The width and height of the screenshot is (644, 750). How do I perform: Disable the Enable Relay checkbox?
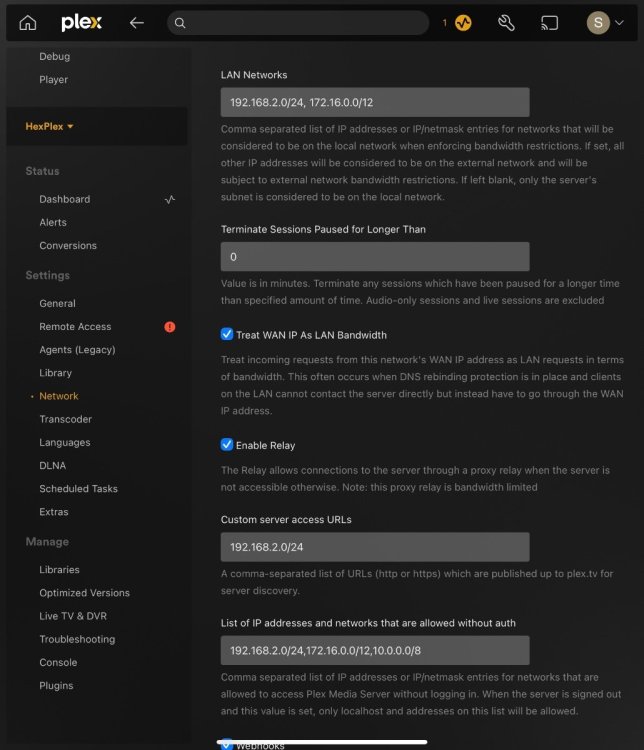(226, 445)
